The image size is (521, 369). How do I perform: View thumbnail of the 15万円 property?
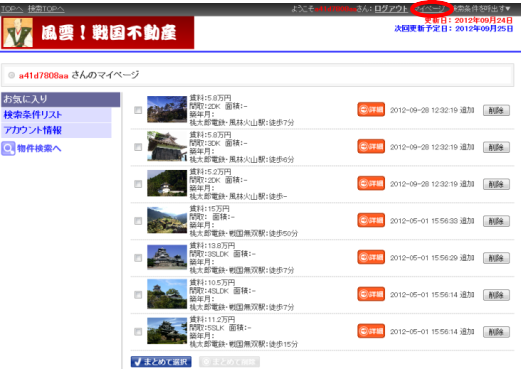click(x=167, y=220)
